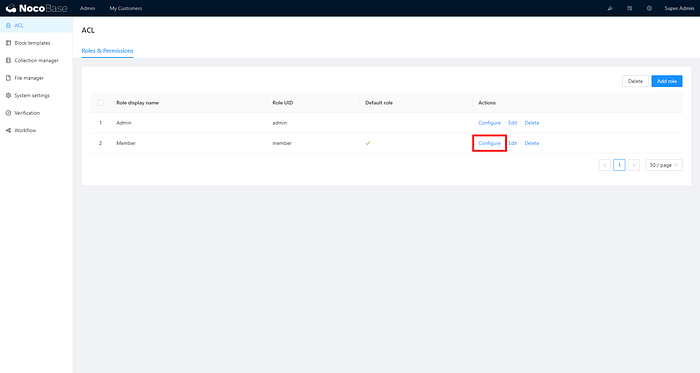700x373 pixels.
Task: Click the Workflow share icon
Action: pyautogui.click(x=8, y=130)
